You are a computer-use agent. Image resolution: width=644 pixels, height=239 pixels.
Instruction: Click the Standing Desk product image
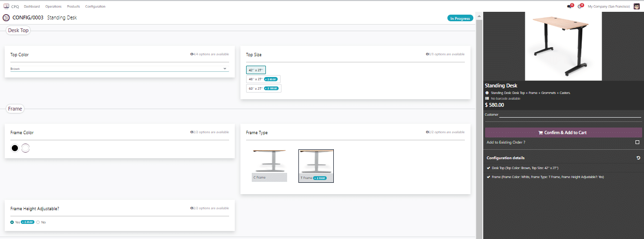(x=563, y=46)
